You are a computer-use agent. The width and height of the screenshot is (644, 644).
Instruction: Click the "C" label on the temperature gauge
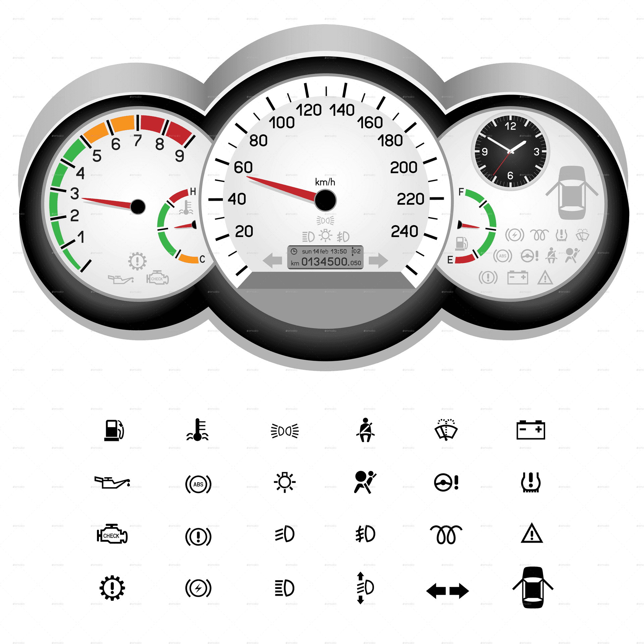202,259
